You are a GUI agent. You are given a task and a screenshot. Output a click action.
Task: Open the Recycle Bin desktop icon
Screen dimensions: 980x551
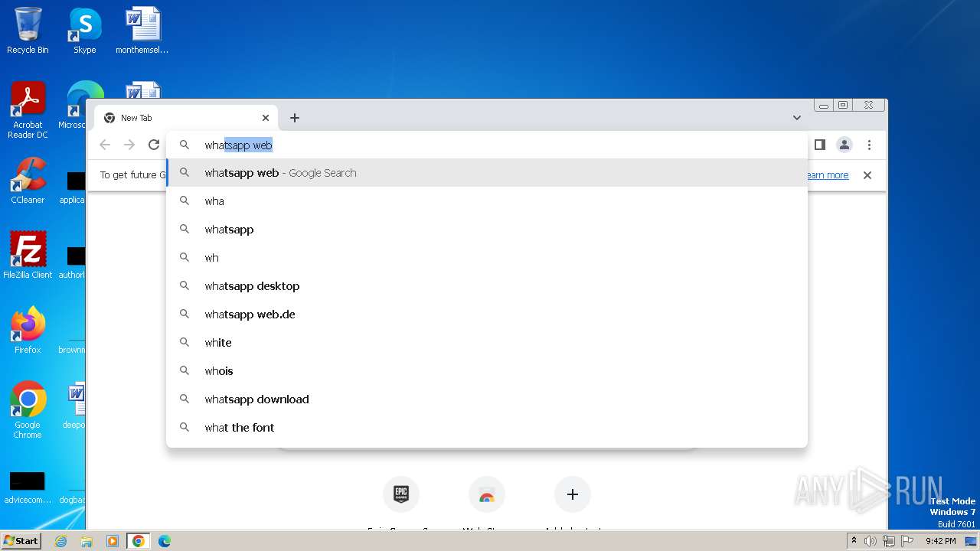[x=28, y=31]
